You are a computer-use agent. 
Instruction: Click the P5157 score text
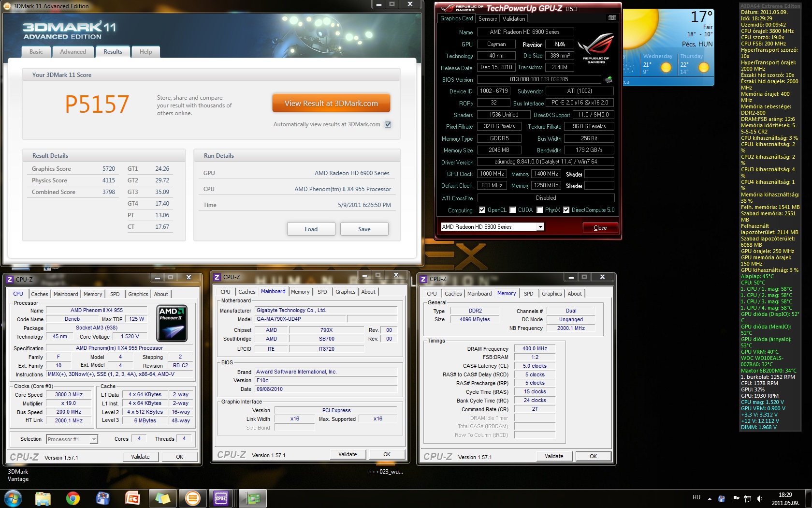pos(97,104)
